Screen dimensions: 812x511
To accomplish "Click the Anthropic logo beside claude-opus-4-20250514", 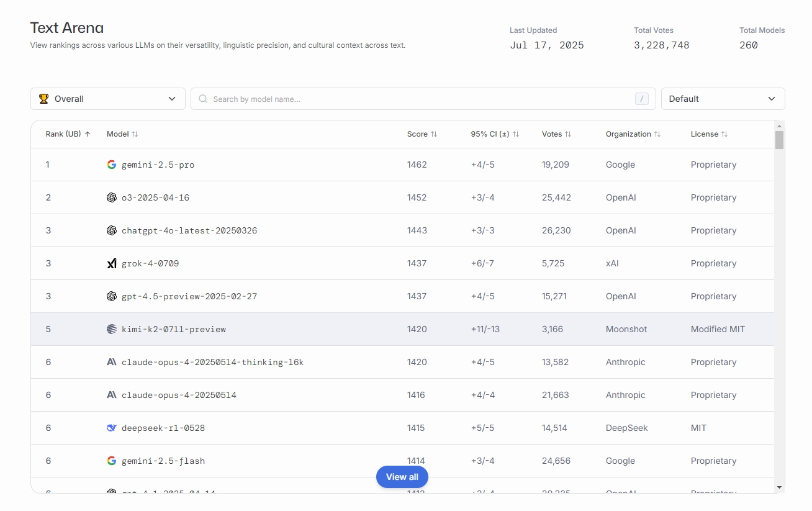I will tap(112, 395).
